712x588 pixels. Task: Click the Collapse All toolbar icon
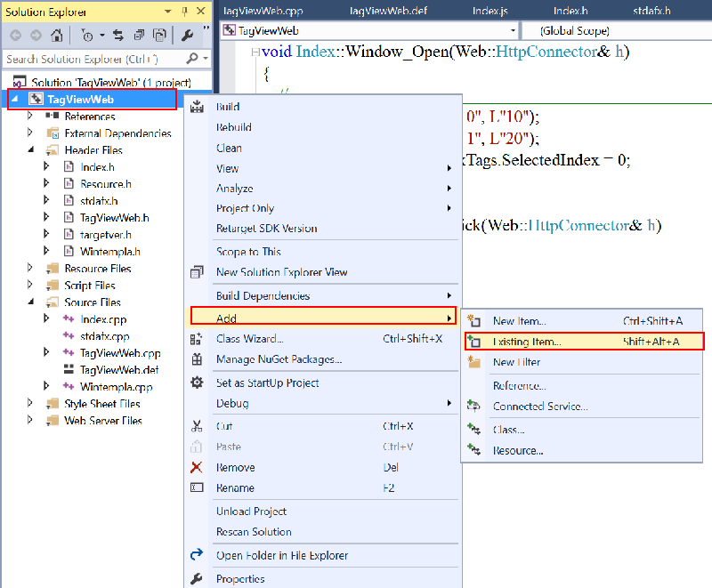(x=139, y=35)
